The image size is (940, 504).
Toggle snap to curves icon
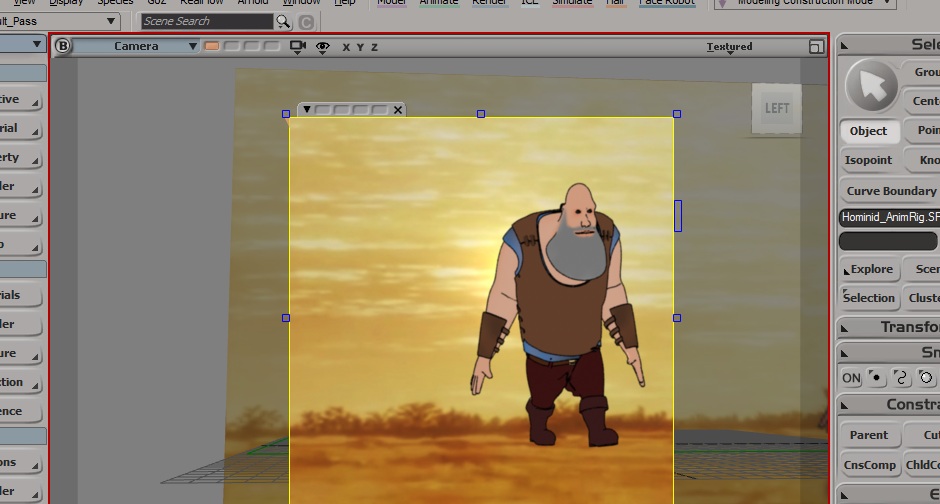[900, 378]
